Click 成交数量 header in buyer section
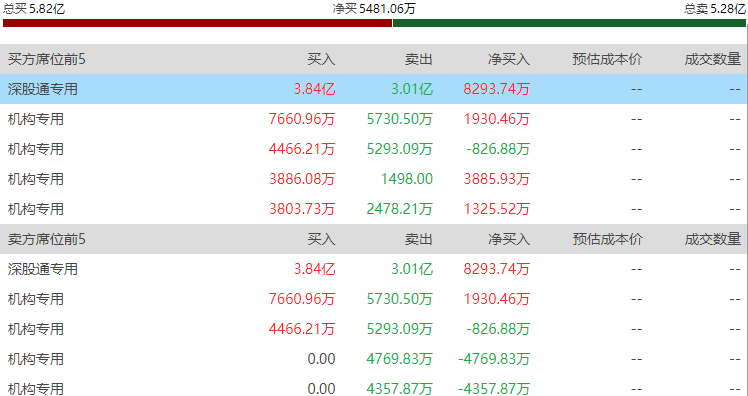This screenshot has height=396, width=748. point(713,59)
